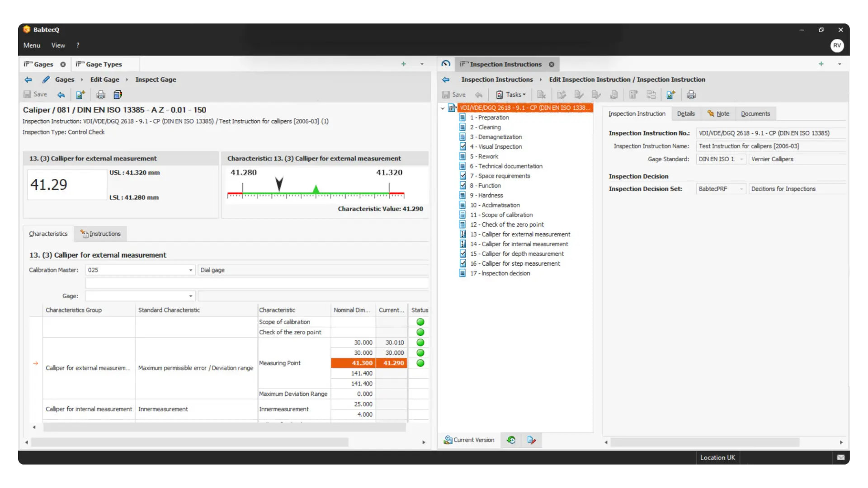The image size is (868, 488).
Task: Click Inspection Instructions breadcrumb link
Action: [497, 80]
